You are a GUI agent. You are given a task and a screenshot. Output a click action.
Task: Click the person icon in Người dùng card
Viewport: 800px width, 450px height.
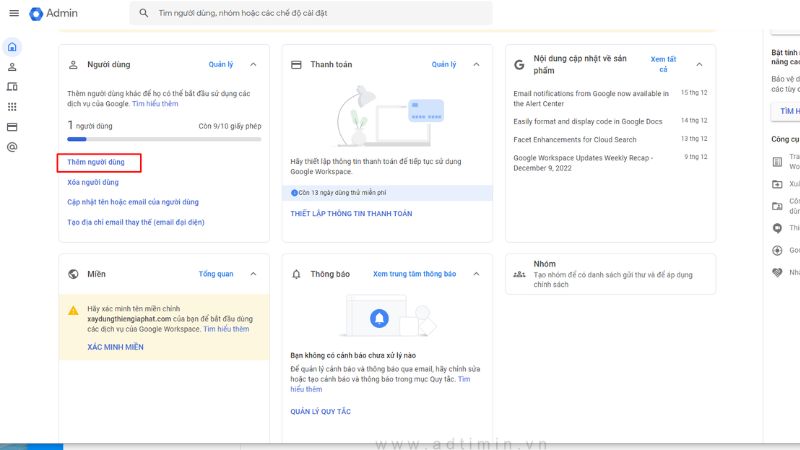pos(73,65)
